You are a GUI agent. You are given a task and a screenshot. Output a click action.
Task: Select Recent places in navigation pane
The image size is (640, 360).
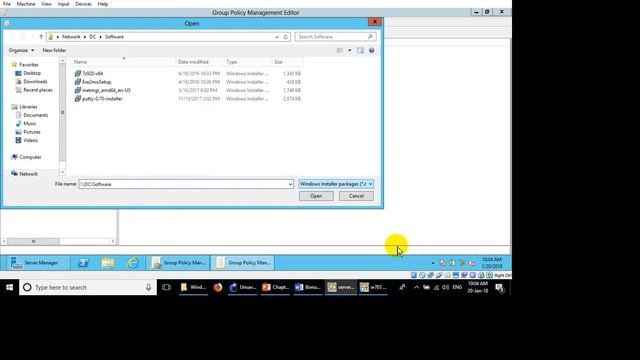coord(38,90)
